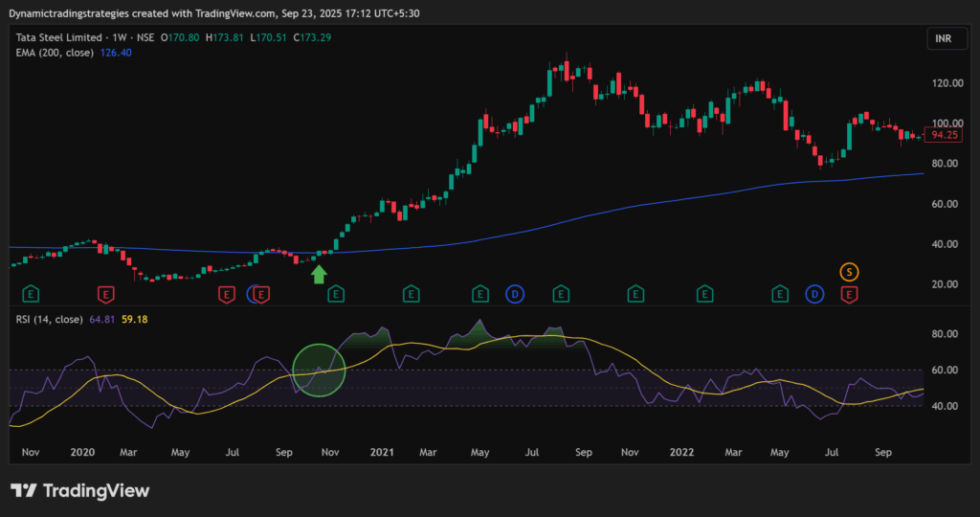Click the green E marker right of green arrow
The height and width of the screenshot is (517, 980).
tap(336, 293)
